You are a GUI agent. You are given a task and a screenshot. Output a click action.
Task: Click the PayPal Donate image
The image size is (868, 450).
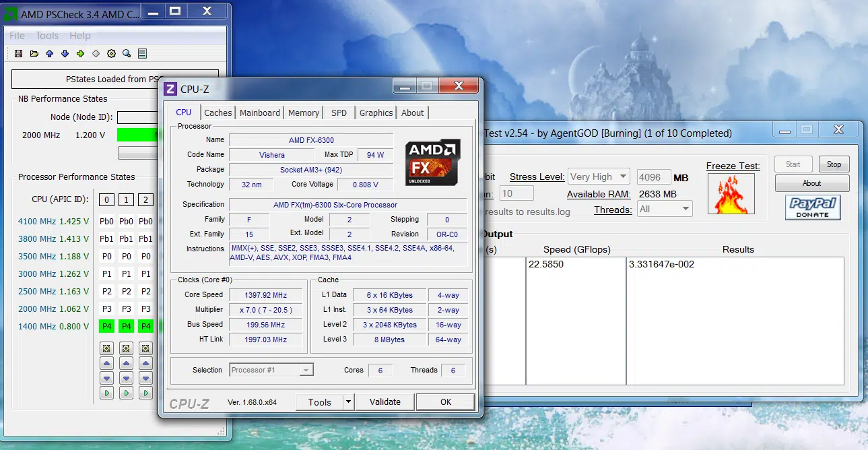point(813,207)
